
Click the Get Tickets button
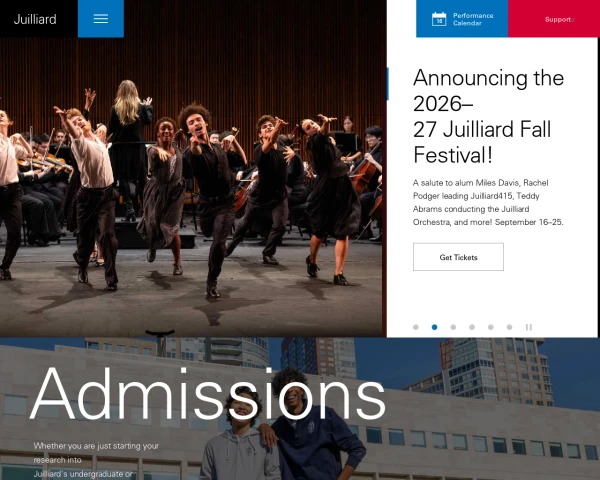click(458, 257)
